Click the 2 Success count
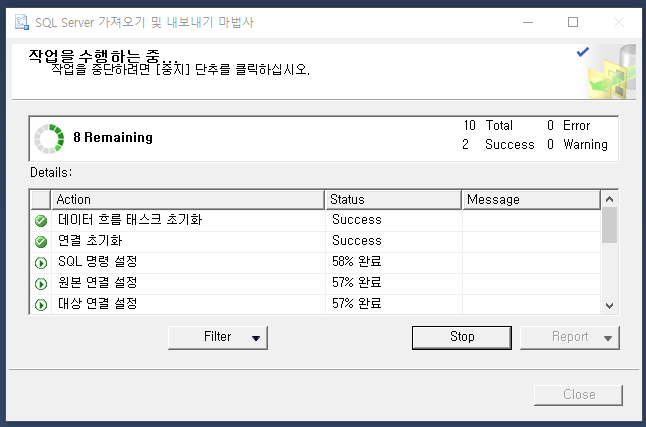 click(498, 144)
